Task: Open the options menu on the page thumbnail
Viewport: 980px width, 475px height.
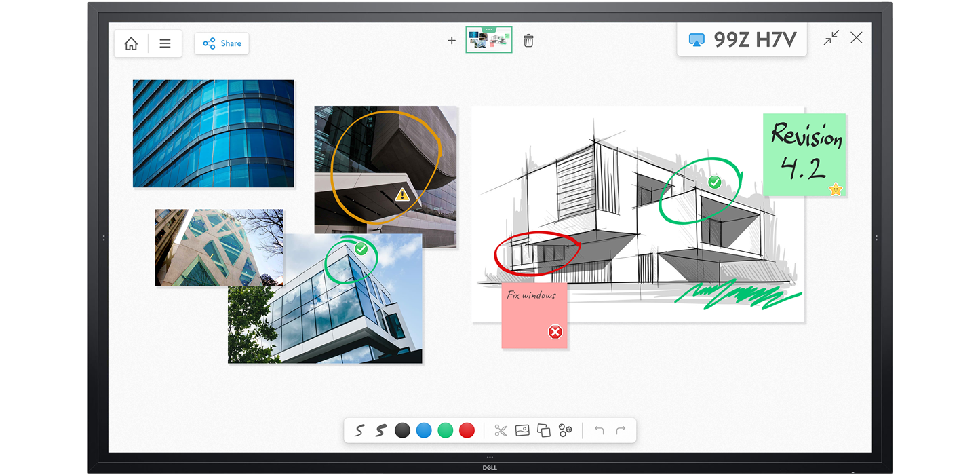Action: click(x=489, y=29)
